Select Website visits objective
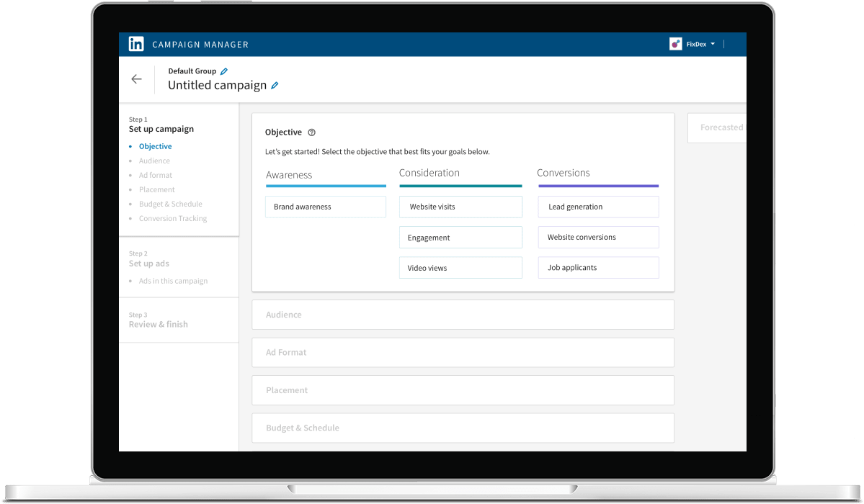Screen dimensions: 864x504 [460, 207]
